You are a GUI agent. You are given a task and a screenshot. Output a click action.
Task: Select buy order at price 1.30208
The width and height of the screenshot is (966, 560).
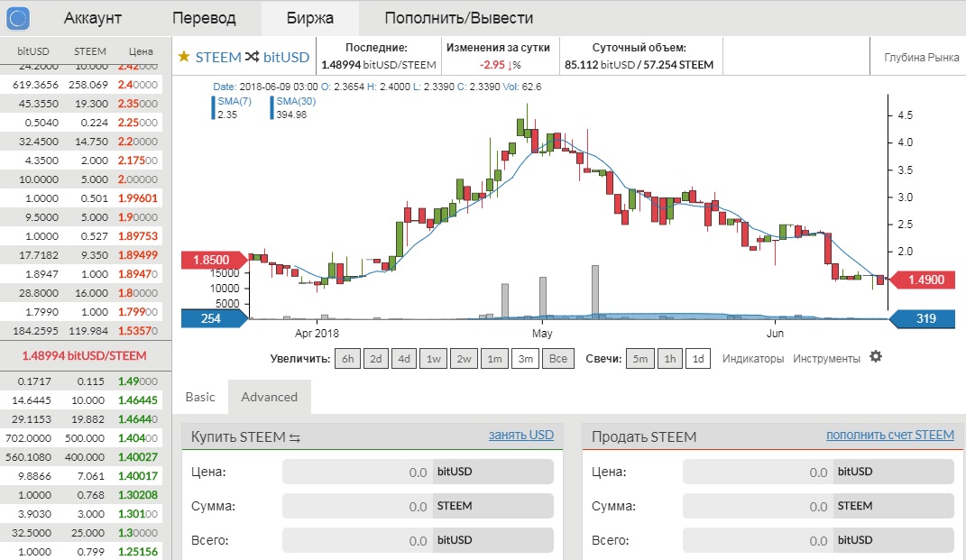pos(81,495)
